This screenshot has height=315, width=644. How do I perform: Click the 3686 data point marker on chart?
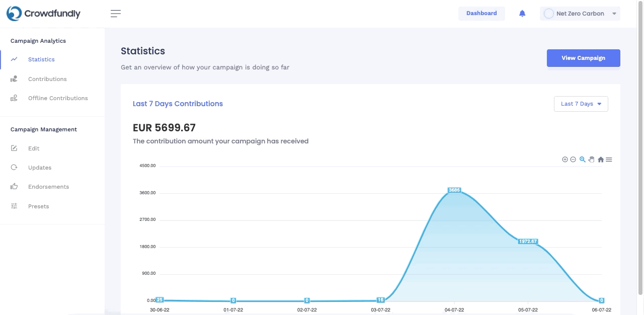pos(454,190)
